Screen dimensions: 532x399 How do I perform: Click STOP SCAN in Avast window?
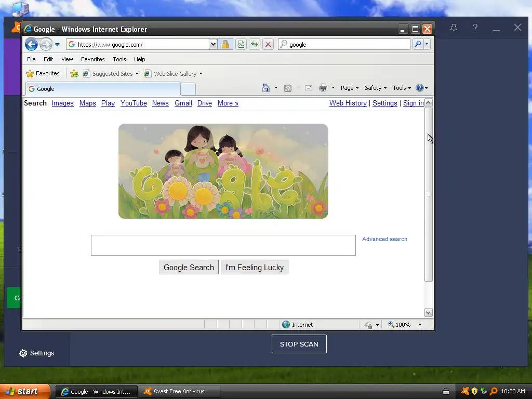tap(299, 344)
